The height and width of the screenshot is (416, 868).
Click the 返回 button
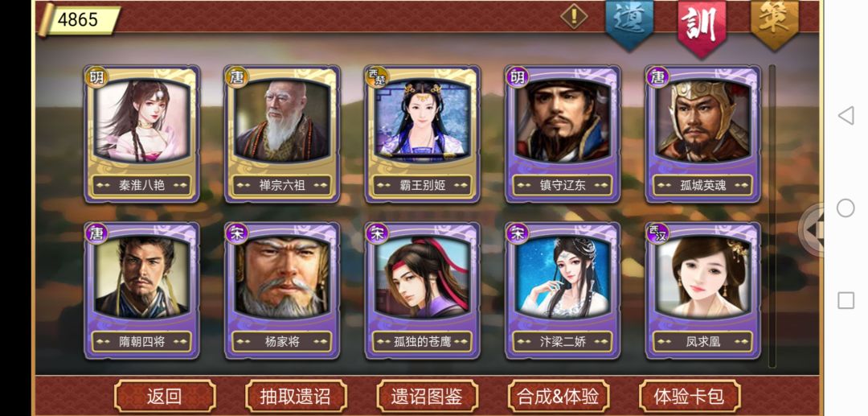(x=165, y=397)
